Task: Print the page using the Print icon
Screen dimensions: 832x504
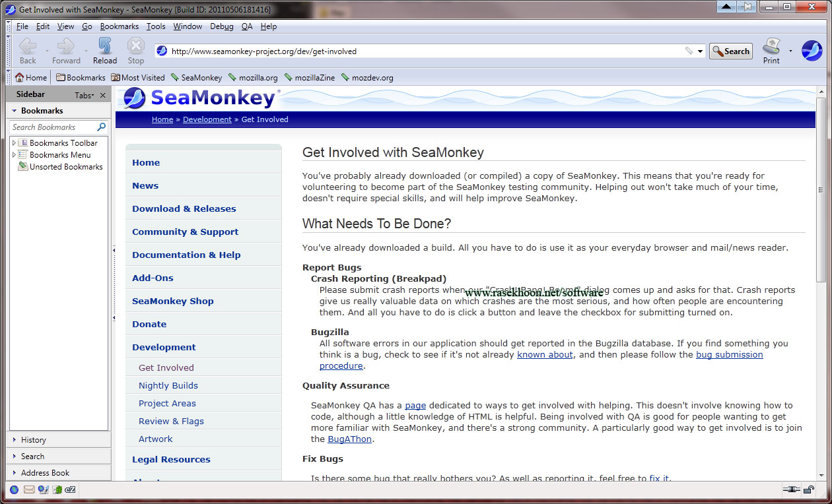Action: (771, 49)
